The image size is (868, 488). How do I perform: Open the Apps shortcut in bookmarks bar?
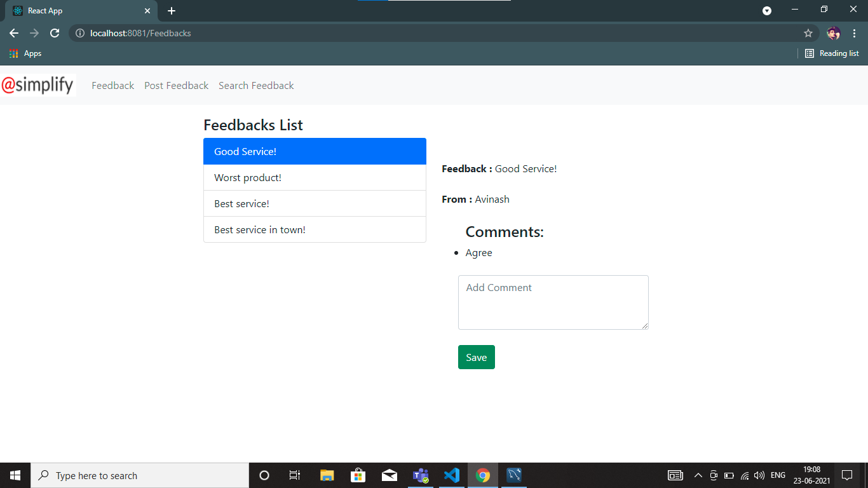pos(25,53)
